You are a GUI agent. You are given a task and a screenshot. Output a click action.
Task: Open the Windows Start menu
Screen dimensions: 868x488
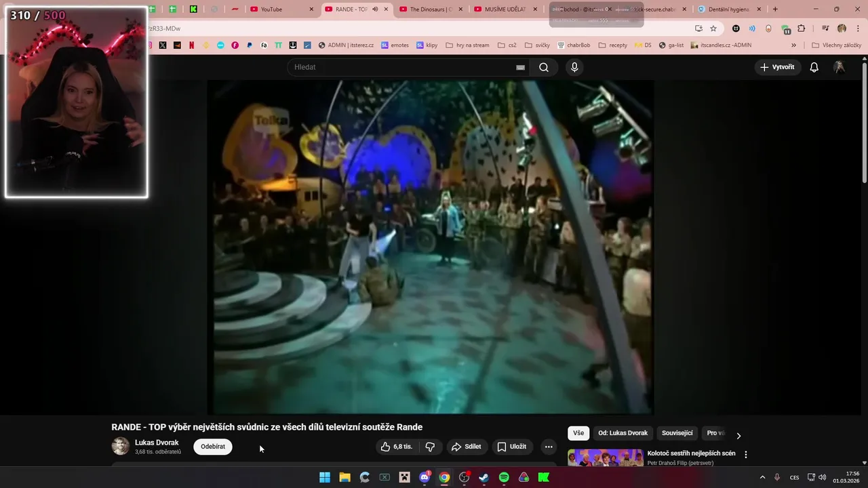pyautogui.click(x=325, y=477)
